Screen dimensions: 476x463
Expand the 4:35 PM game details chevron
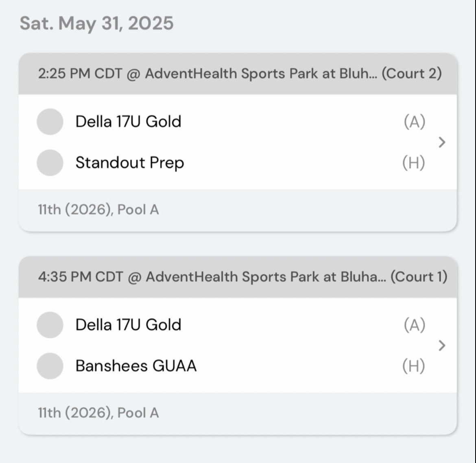pos(442,346)
